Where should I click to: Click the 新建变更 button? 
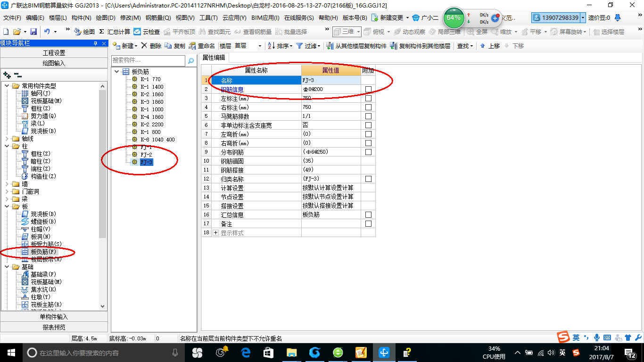click(390, 17)
